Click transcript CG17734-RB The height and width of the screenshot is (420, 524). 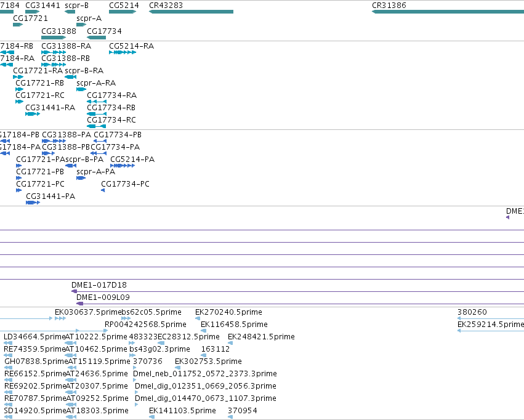coord(97,114)
